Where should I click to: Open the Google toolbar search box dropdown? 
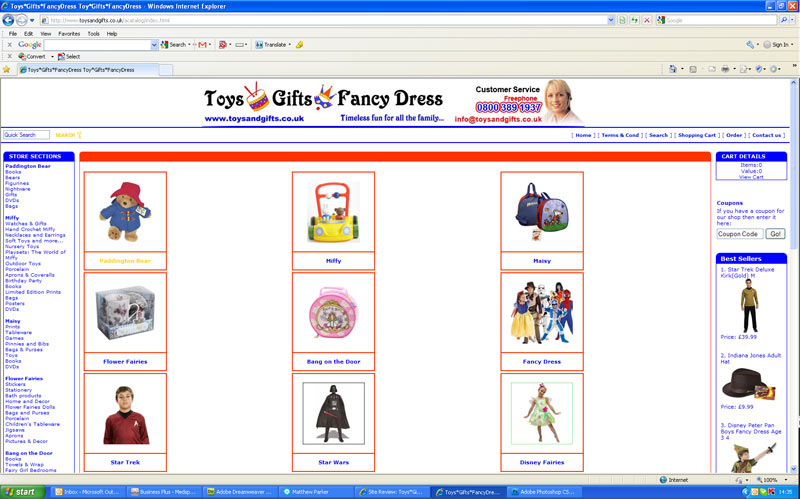[154, 44]
